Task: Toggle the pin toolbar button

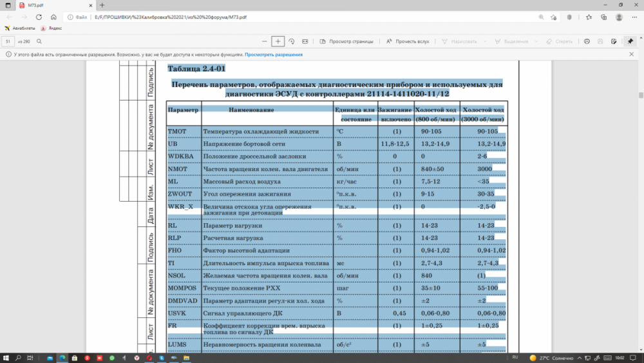Action: click(x=630, y=41)
